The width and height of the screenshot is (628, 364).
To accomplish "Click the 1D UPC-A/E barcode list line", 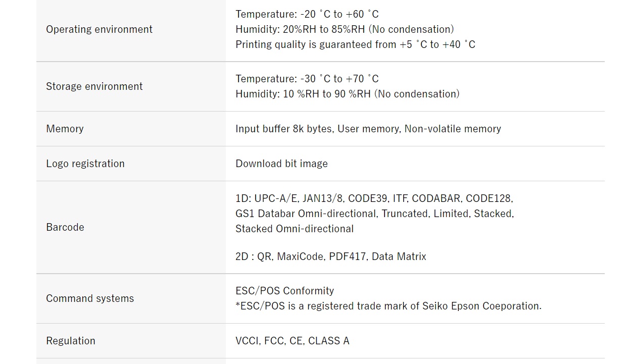I will [x=374, y=198].
